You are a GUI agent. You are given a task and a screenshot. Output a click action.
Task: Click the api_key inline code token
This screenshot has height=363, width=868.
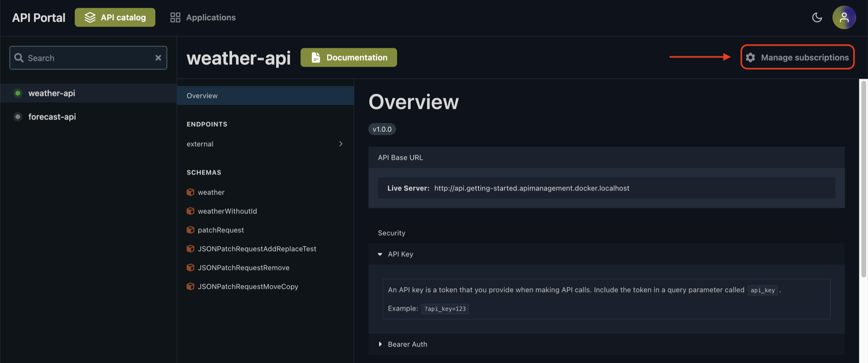(x=763, y=290)
